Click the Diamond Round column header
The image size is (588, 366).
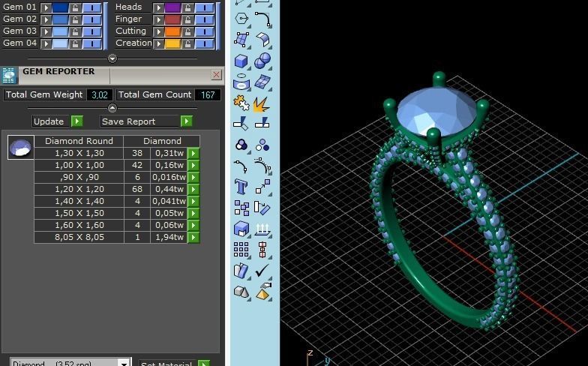click(79, 141)
